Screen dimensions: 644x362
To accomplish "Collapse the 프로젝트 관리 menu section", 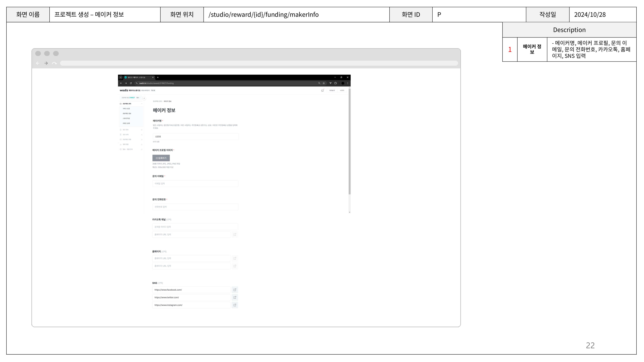I will coord(142,104).
